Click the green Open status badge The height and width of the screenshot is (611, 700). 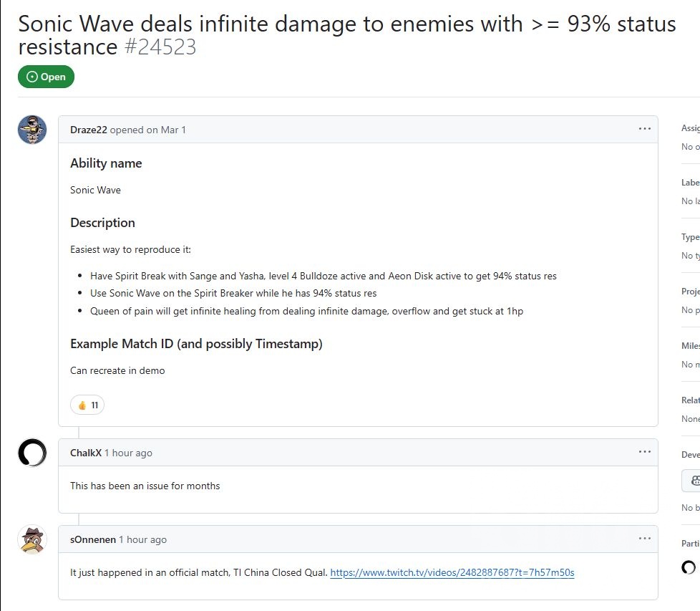(46, 77)
